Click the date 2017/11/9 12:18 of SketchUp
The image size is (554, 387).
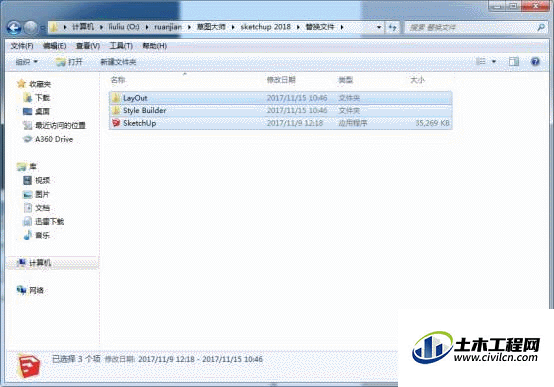click(x=295, y=123)
